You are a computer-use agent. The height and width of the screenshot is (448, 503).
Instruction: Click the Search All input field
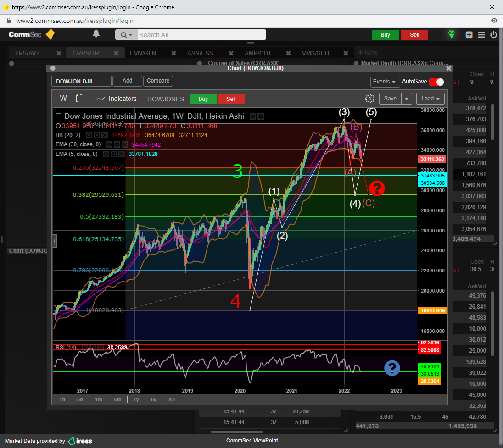(x=201, y=35)
